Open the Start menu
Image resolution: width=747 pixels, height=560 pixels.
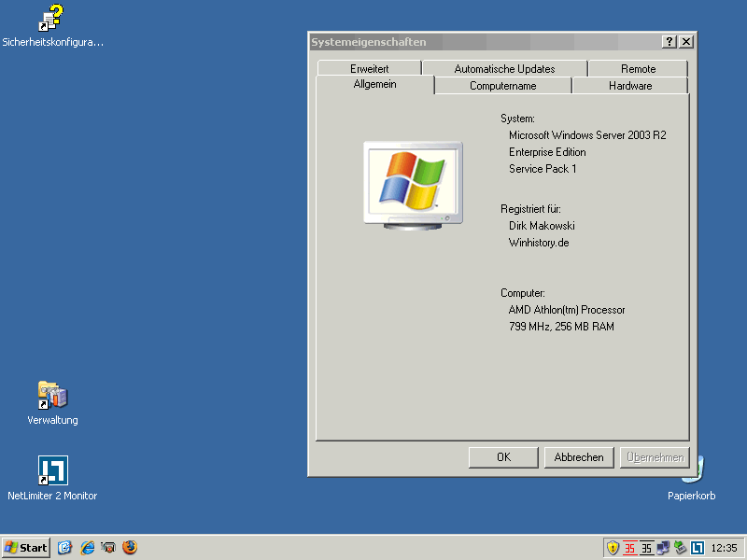point(26,548)
